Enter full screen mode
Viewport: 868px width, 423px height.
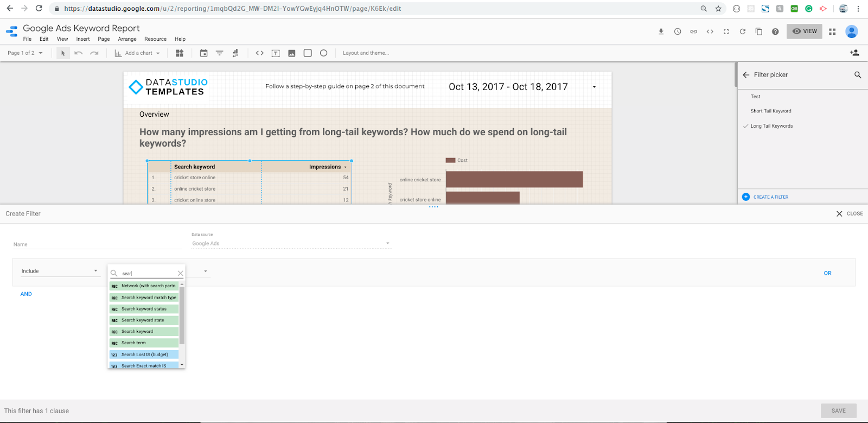726,31
